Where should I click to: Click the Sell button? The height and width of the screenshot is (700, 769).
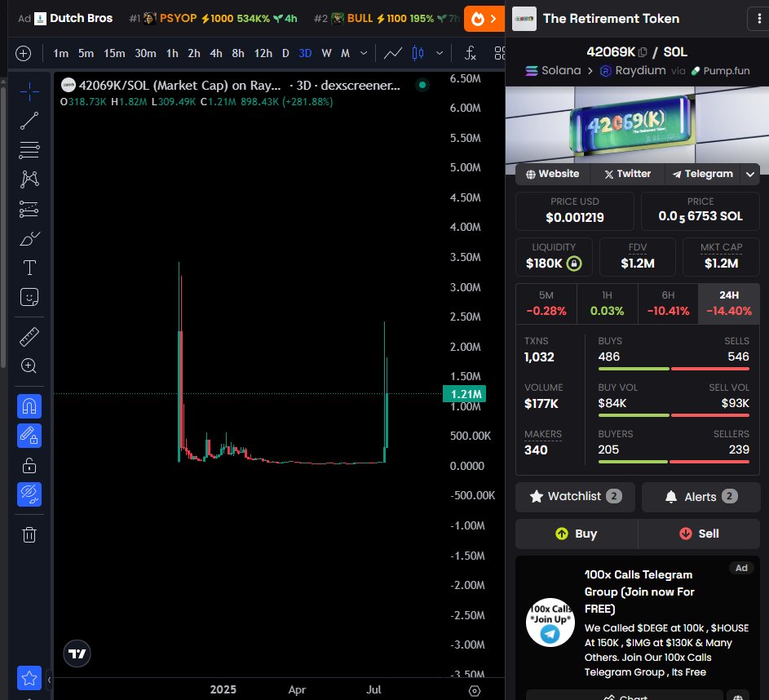(699, 534)
